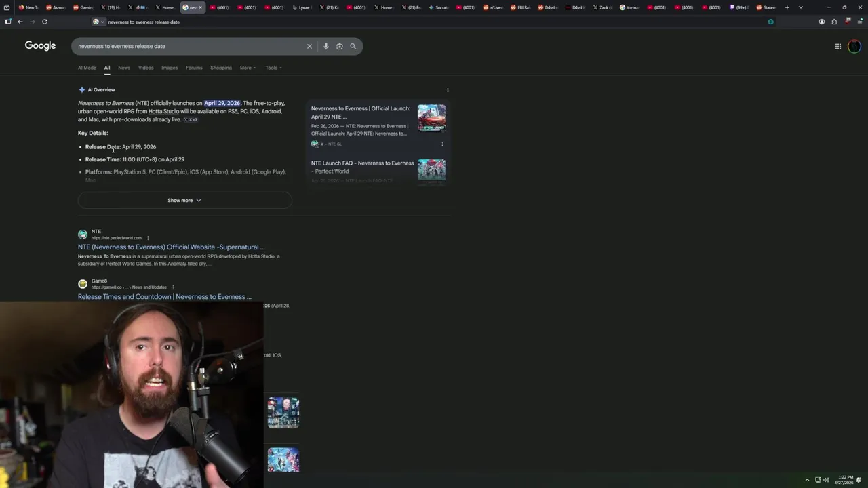The image size is (868, 488).
Task: Select the Shopping search tab
Action: point(221,68)
